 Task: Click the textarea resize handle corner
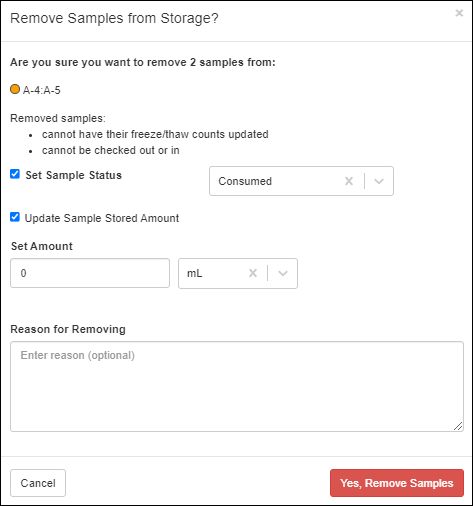(458, 426)
